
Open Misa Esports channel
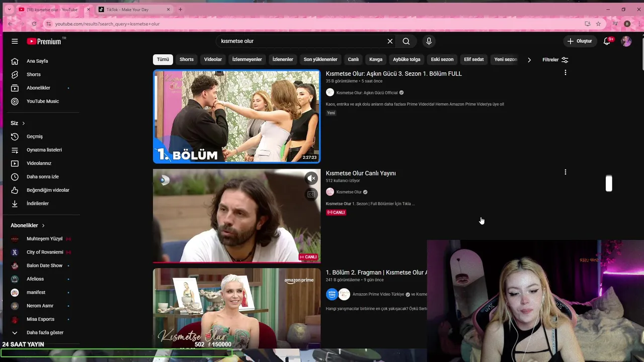coord(40,319)
